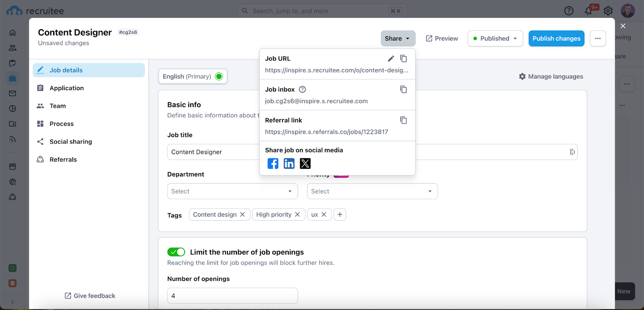This screenshot has width=644, height=310.
Task: Open the notifications bell
Action: pyautogui.click(x=588, y=11)
